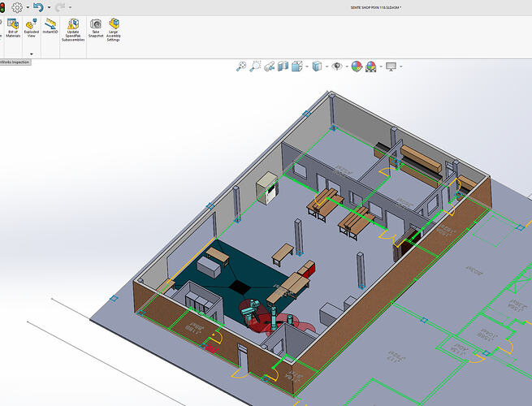The width and height of the screenshot is (532, 406).
Task: Click the greyed-out Redo icon
Action: click(x=60, y=7)
